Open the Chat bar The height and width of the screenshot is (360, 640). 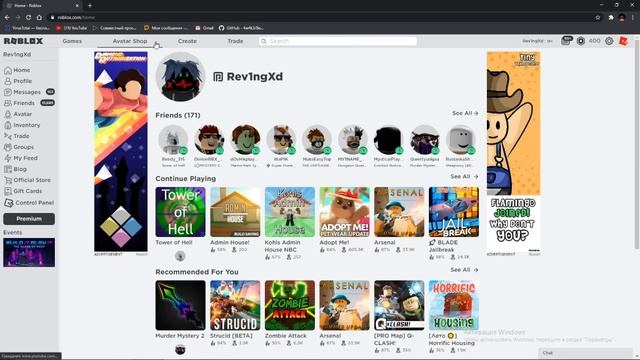[x=586, y=353]
